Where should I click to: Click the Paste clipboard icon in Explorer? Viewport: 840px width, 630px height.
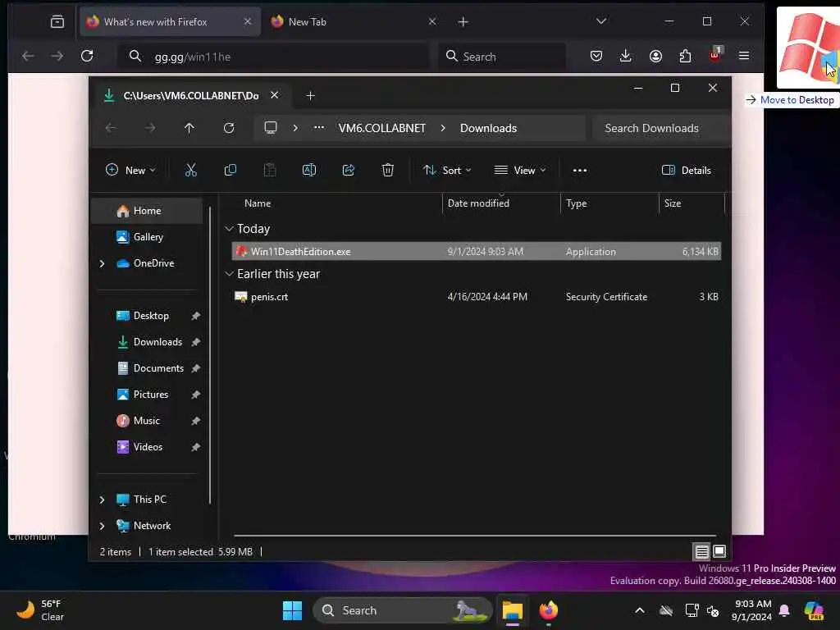point(269,171)
